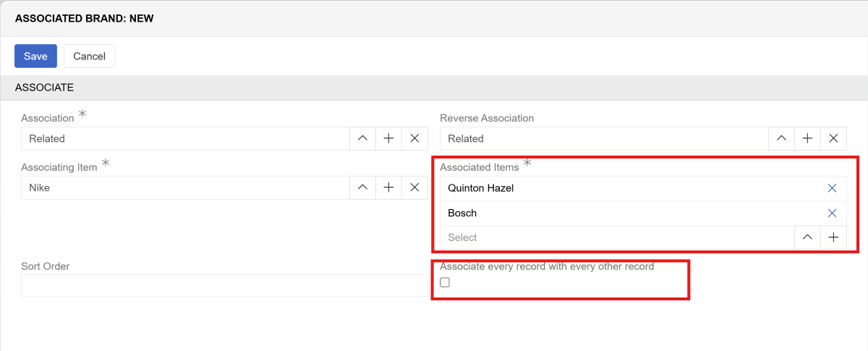Click plus icon in Associated Items select row
Viewport: 868px width, 351px height.
833,237
